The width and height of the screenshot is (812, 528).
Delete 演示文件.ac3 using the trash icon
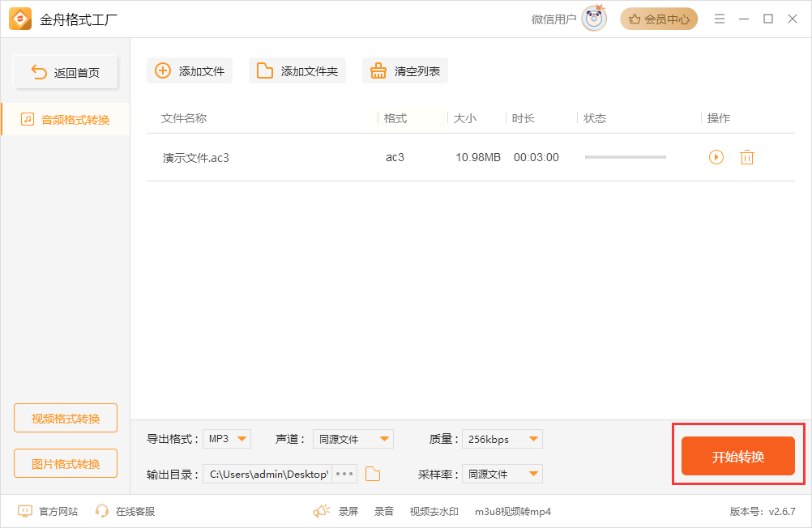pyautogui.click(x=746, y=157)
